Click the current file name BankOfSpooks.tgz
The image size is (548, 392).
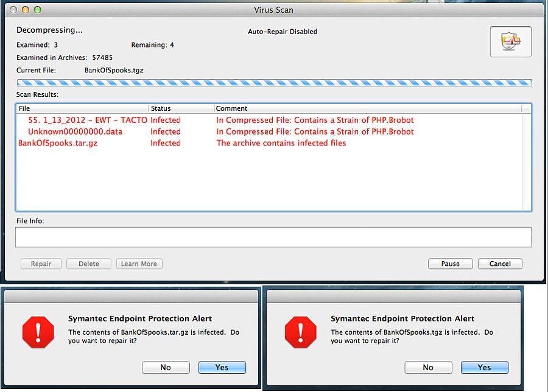[114, 70]
